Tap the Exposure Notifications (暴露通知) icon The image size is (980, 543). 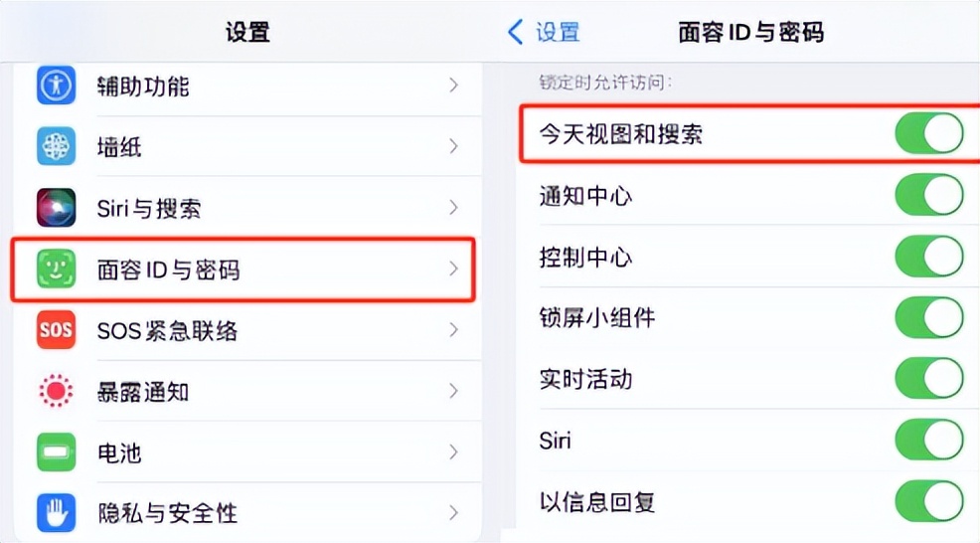[57, 391]
